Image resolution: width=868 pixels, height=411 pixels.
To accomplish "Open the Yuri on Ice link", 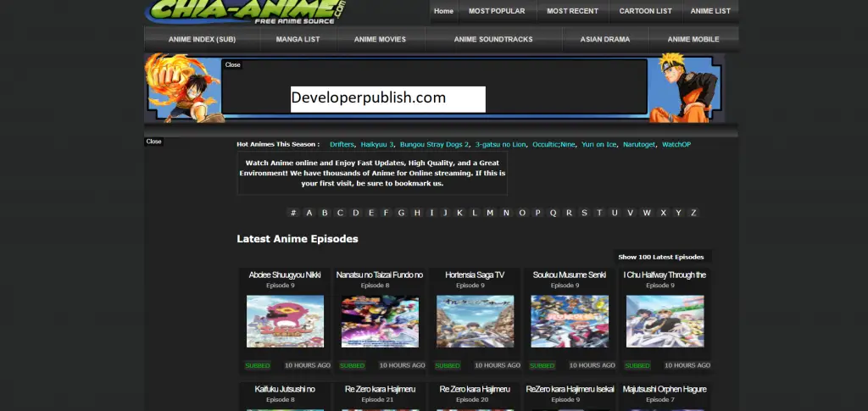I will coord(598,144).
